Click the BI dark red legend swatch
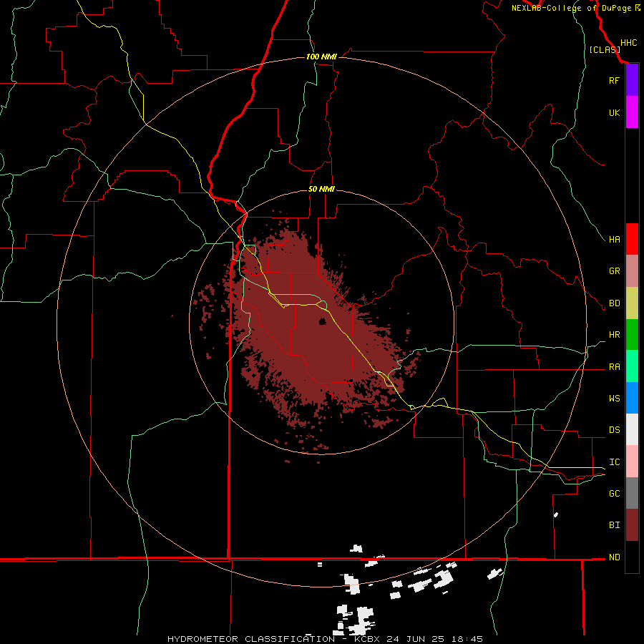This screenshot has height=644, width=644. 632,525
